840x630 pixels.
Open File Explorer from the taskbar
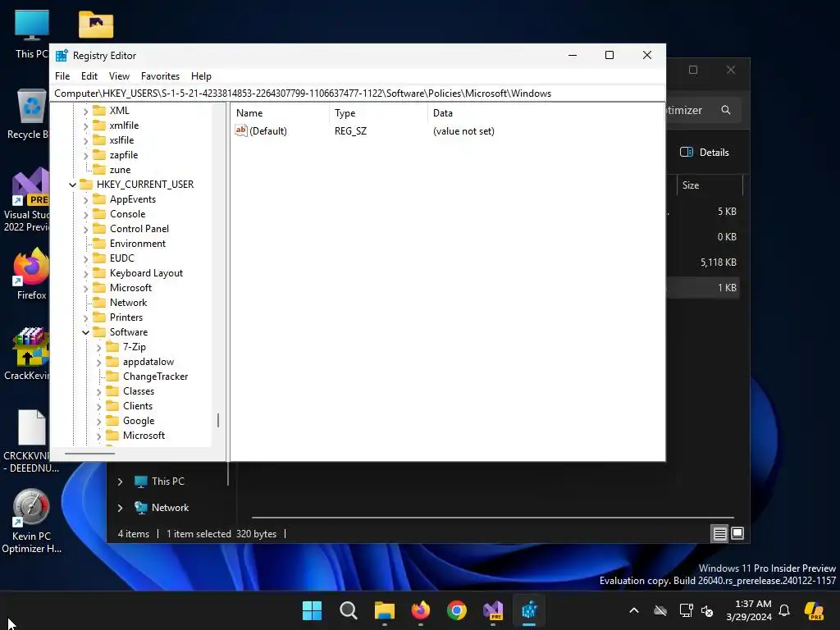click(x=384, y=610)
